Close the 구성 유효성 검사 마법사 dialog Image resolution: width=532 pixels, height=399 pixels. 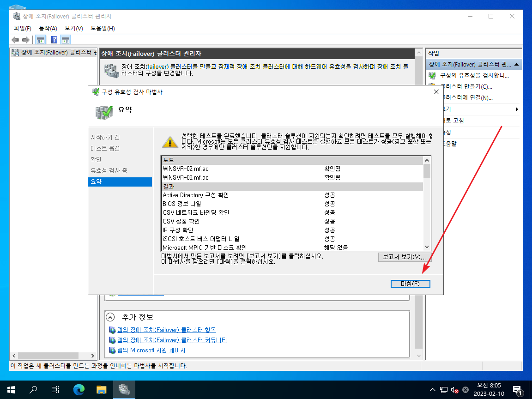pos(436,92)
